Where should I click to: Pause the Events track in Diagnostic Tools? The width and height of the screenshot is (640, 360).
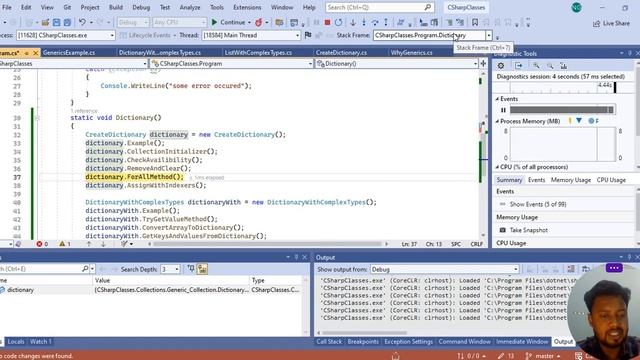pyautogui.click(x=503, y=110)
